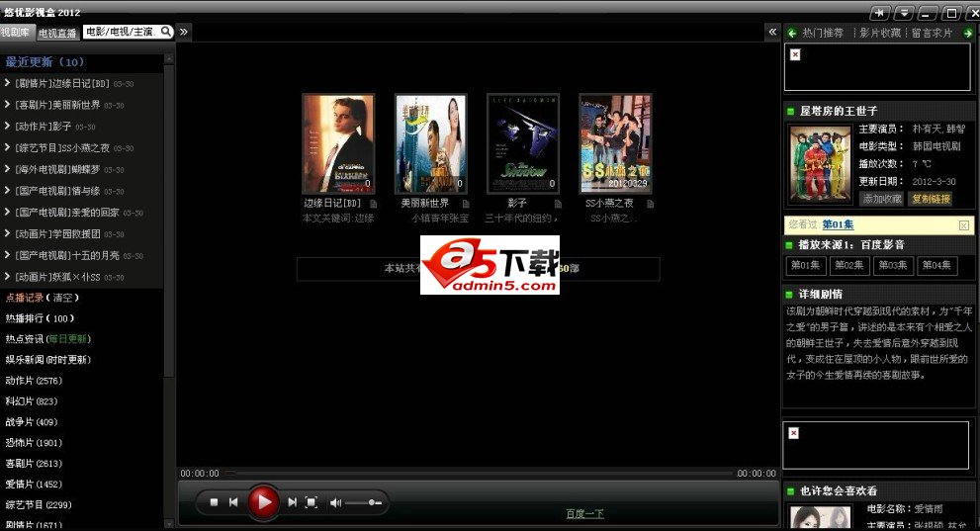Expand [剧情片]边缘日记[BD] list entry arrow
Viewport: 980px width, 531px height.
click(x=7, y=82)
